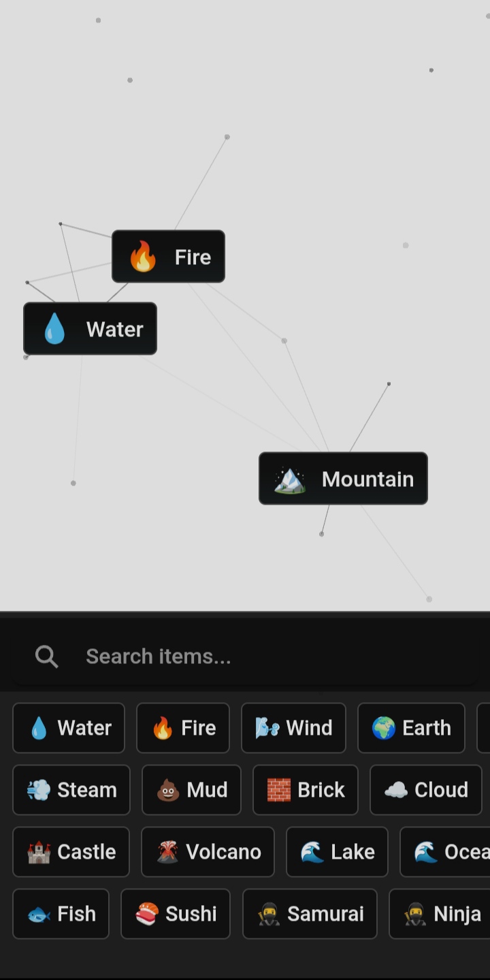Click the magnifying glass search icon
This screenshot has height=980, width=490.
click(46, 657)
